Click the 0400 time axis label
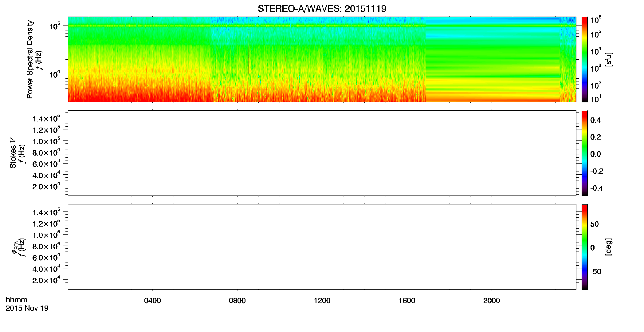Viewport: 644px width, 332px height. (152, 301)
